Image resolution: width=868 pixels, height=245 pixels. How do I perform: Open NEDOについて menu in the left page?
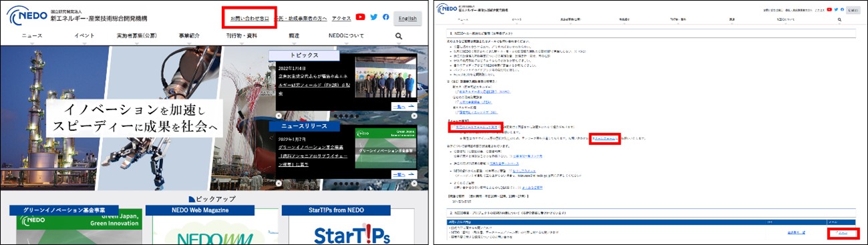pyautogui.click(x=347, y=36)
